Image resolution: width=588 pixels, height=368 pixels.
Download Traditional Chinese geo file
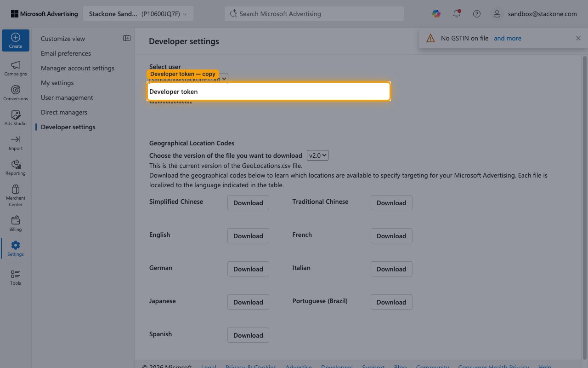point(391,202)
